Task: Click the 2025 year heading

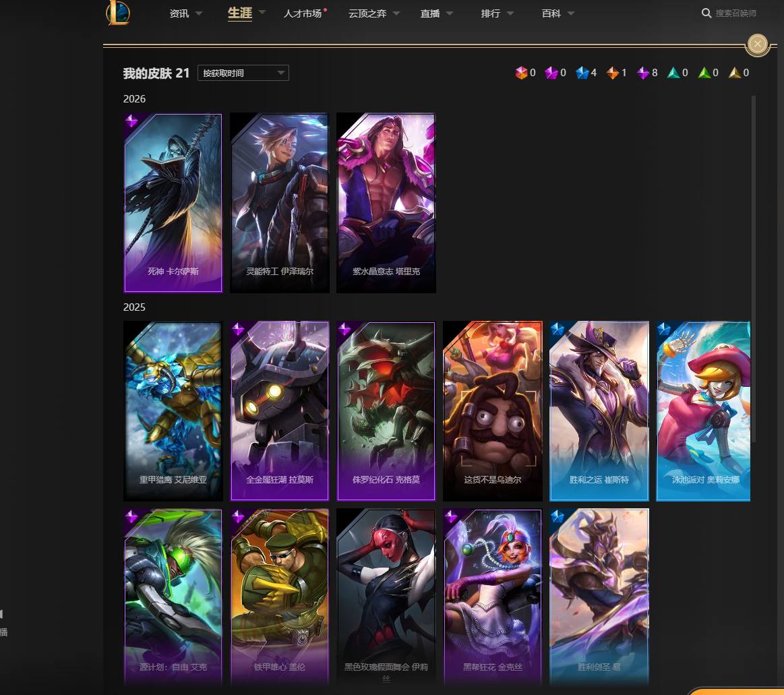Action: click(134, 307)
